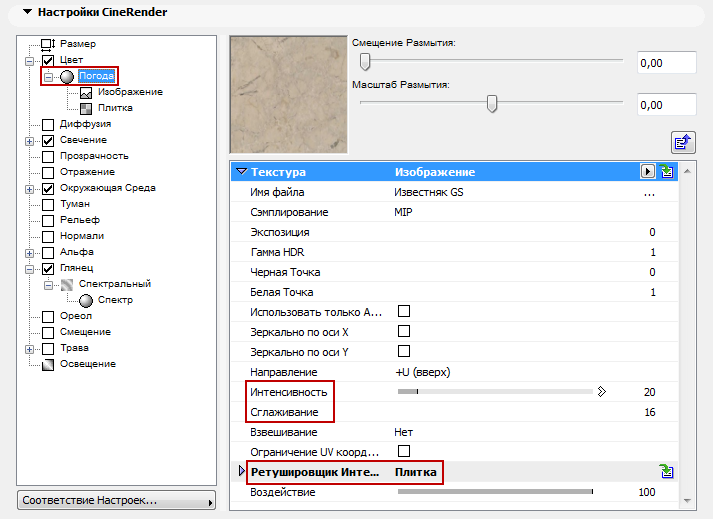Collapse the Настройки CineRender panel
Image resolution: width=713 pixels, height=519 pixels.
pyautogui.click(x=28, y=12)
